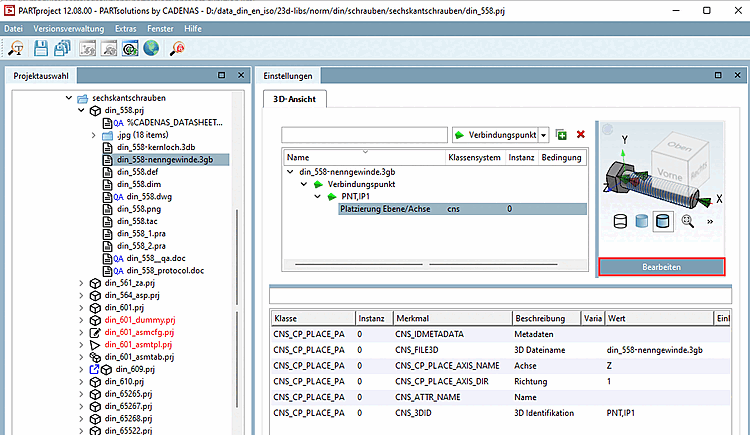Toggle the shaded blue cylinder display mode
The width and height of the screenshot is (750, 435).
point(640,221)
